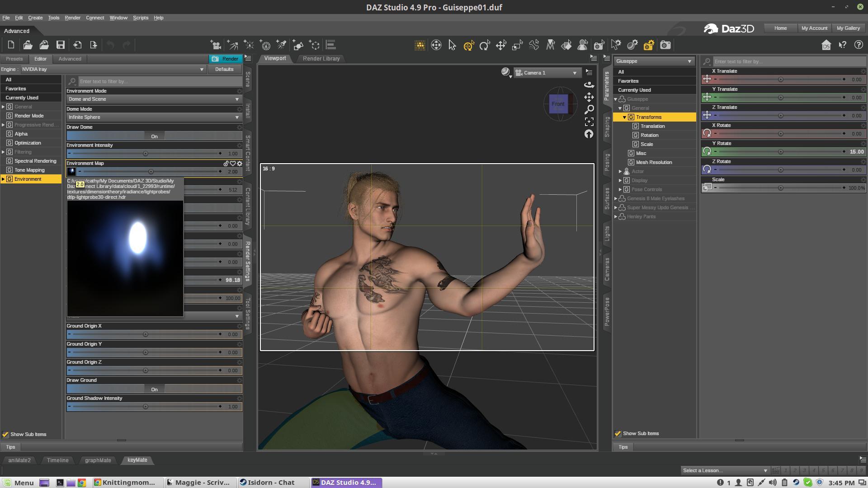Select the Translate tool in the toolbar
Image resolution: width=868 pixels, height=488 pixels.
[501, 45]
